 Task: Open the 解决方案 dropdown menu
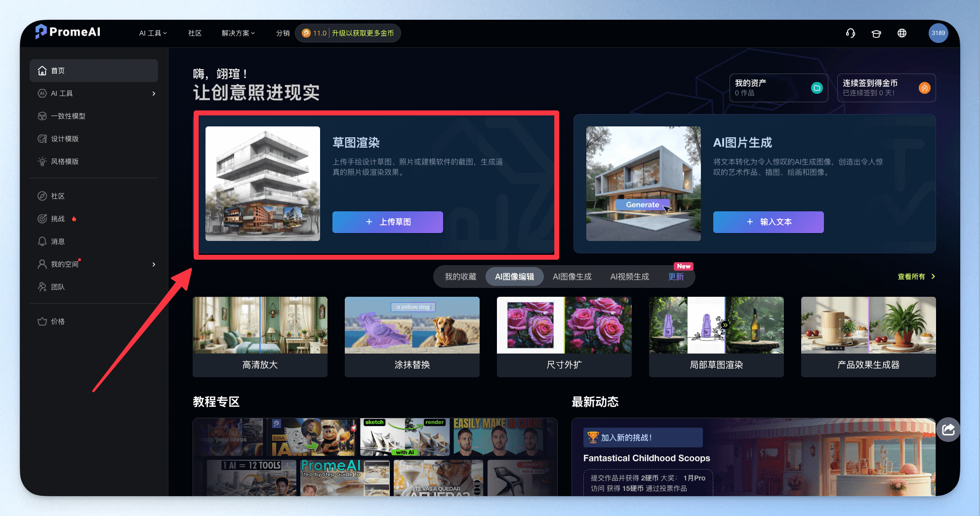point(238,33)
